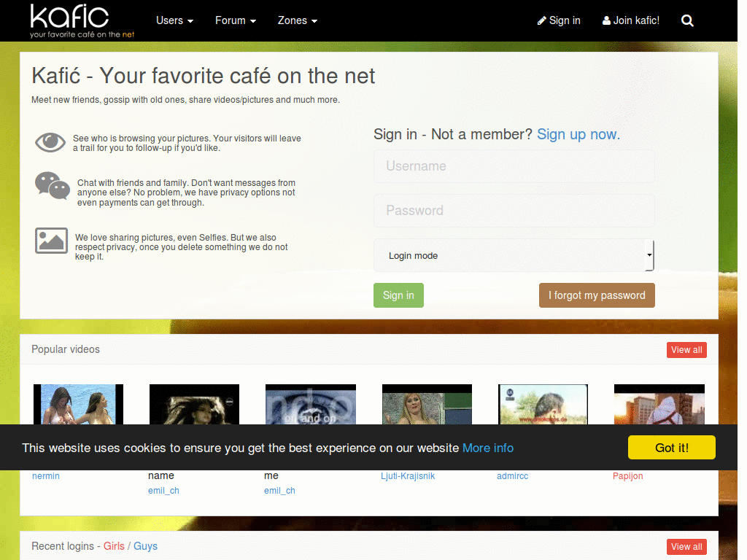Open the dark second video thumbnail
Viewport: 747px width, 560px height.
click(194, 404)
